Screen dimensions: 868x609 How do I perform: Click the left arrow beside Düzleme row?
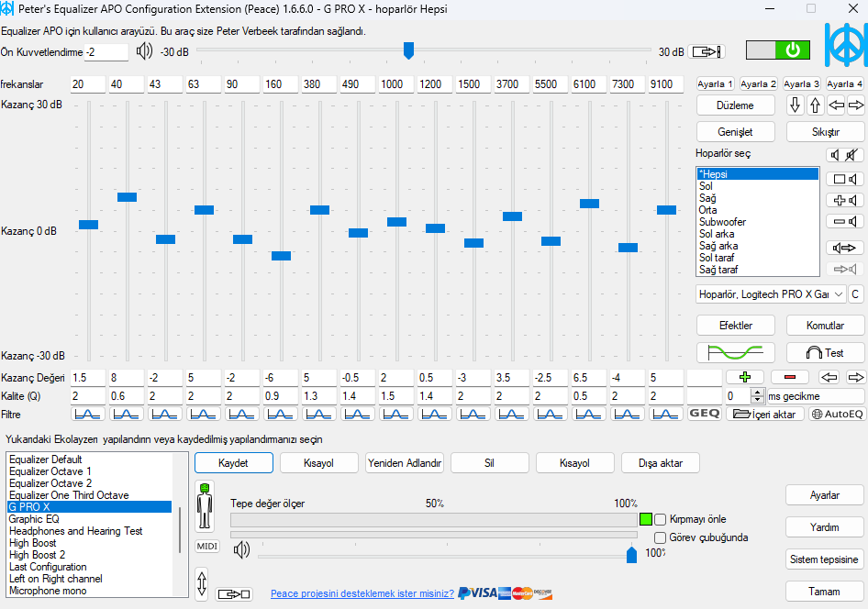[x=836, y=105]
